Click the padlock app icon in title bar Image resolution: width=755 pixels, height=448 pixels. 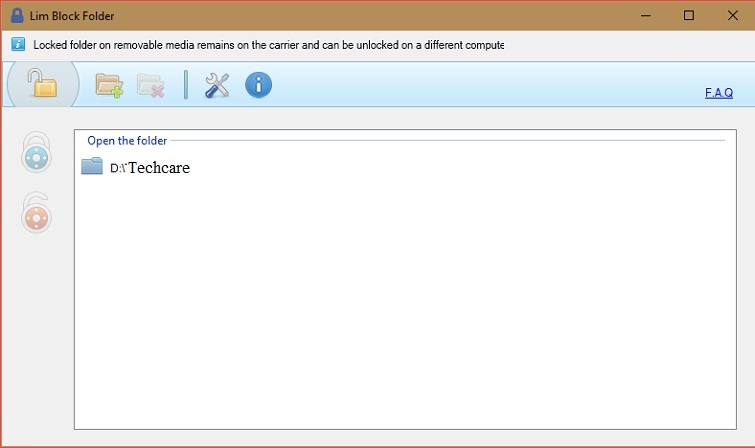coord(17,15)
